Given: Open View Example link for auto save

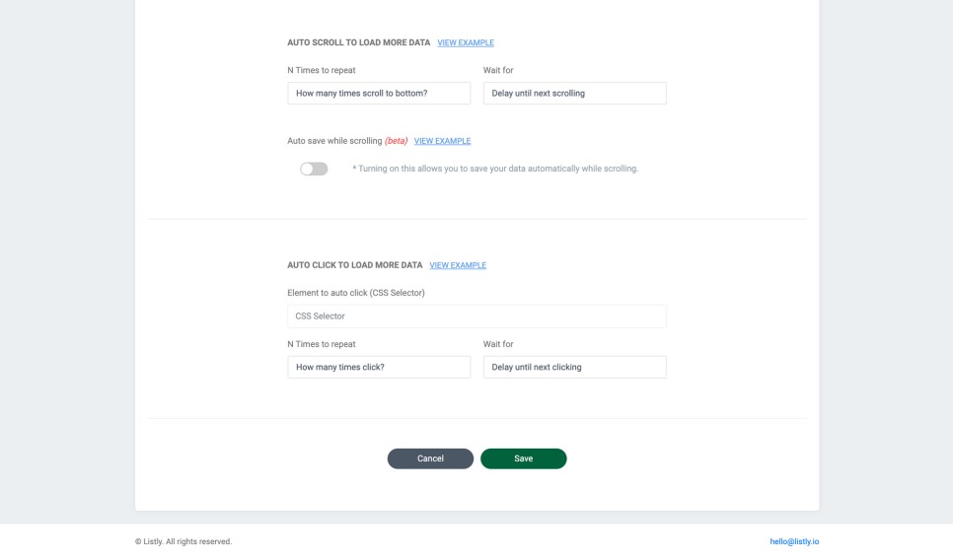Looking at the screenshot, I should [442, 141].
